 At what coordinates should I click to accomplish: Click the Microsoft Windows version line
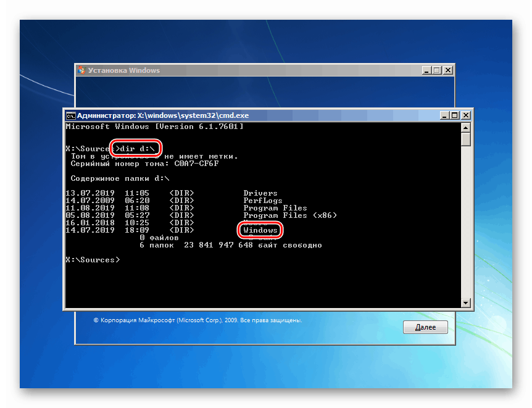pos(154,127)
